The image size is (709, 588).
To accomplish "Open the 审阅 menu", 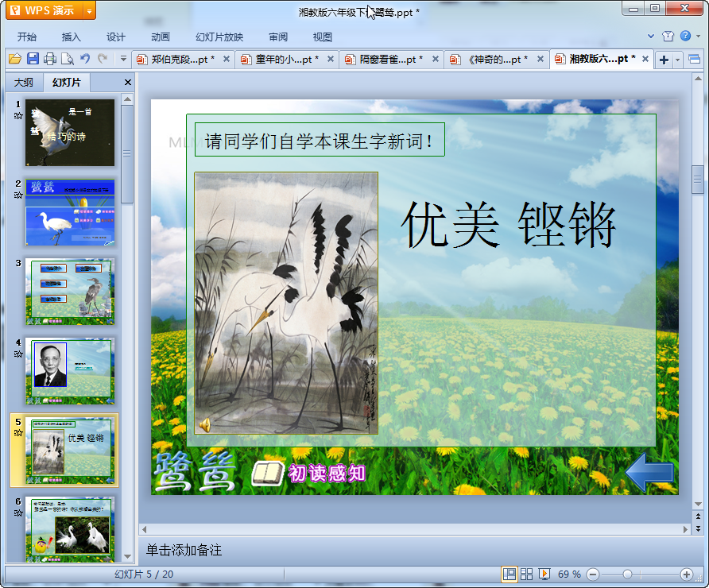I will coord(278,37).
